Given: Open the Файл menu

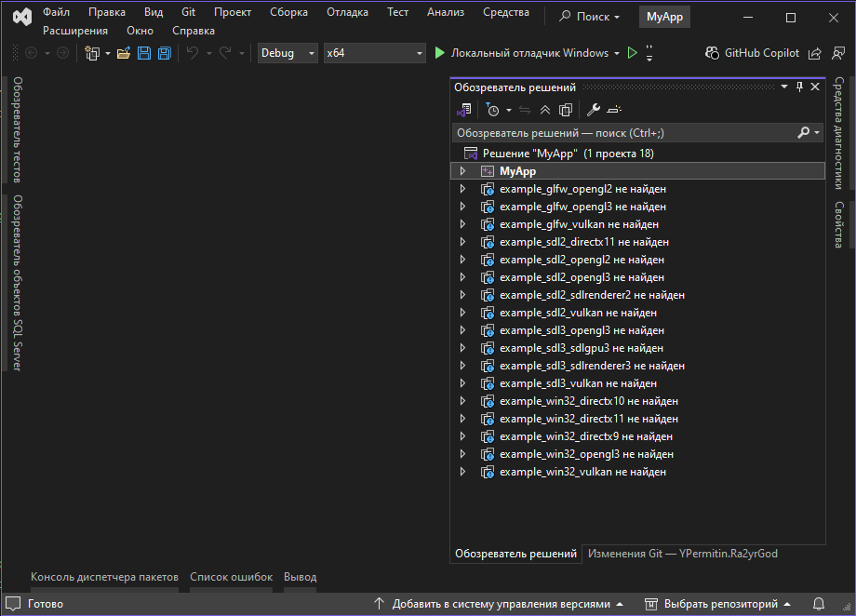Looking at the screenshot, I should click(56, 12).
